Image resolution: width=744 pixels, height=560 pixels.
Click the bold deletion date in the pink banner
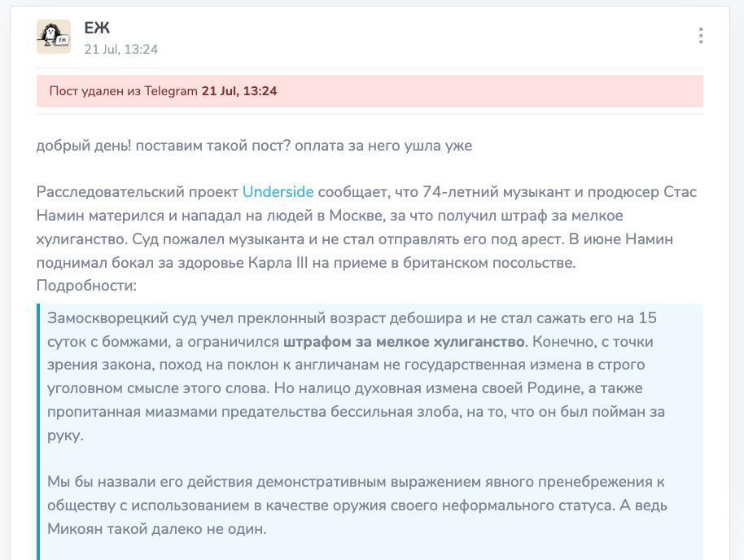pos(239,91)
